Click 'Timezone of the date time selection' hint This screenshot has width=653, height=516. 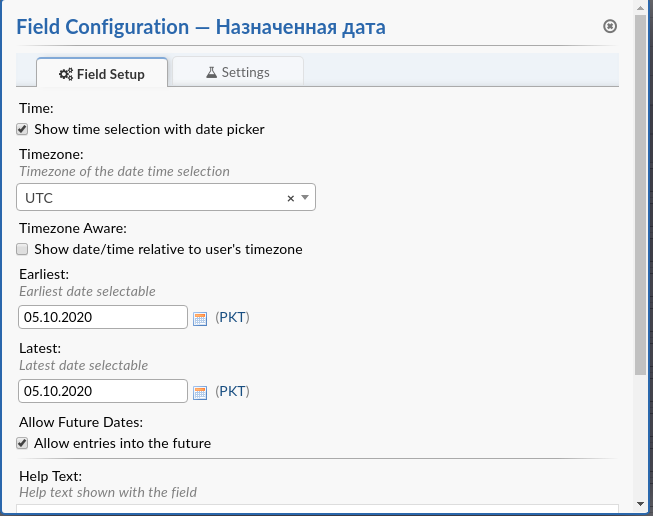tap(125, 171)
